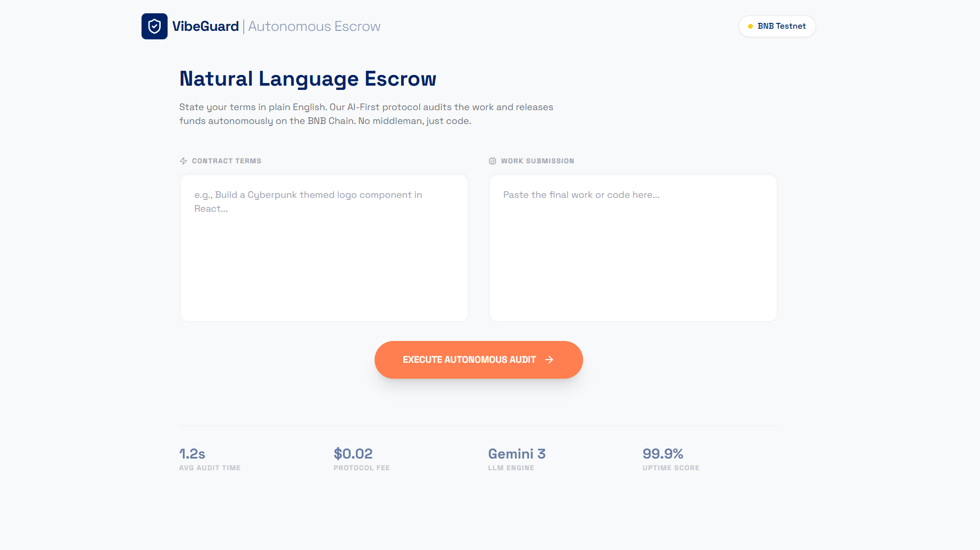This screenshot has width=980, height=550.
Task: Focus the Contract Terms text area
Action: click(x=324, y=248)
